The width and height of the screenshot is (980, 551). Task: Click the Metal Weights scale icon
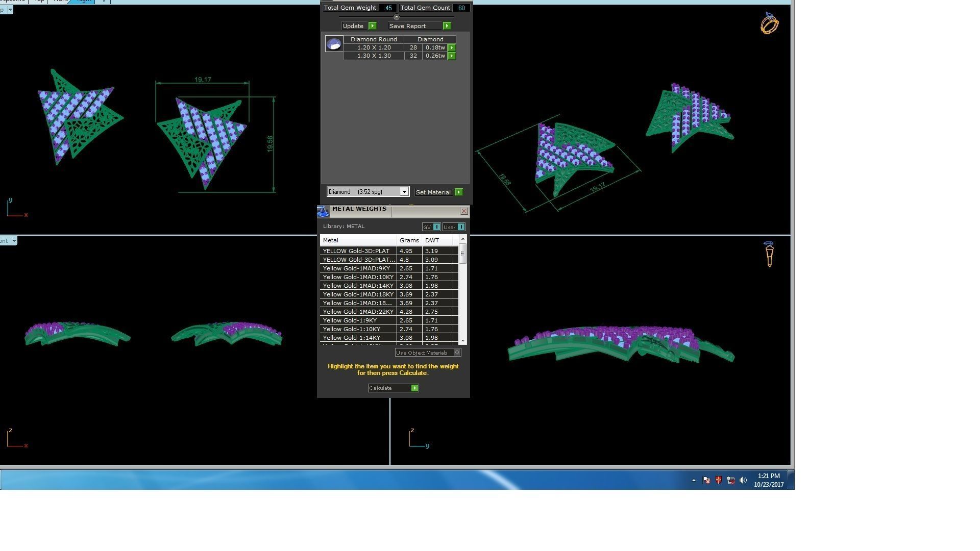point(323,212)
